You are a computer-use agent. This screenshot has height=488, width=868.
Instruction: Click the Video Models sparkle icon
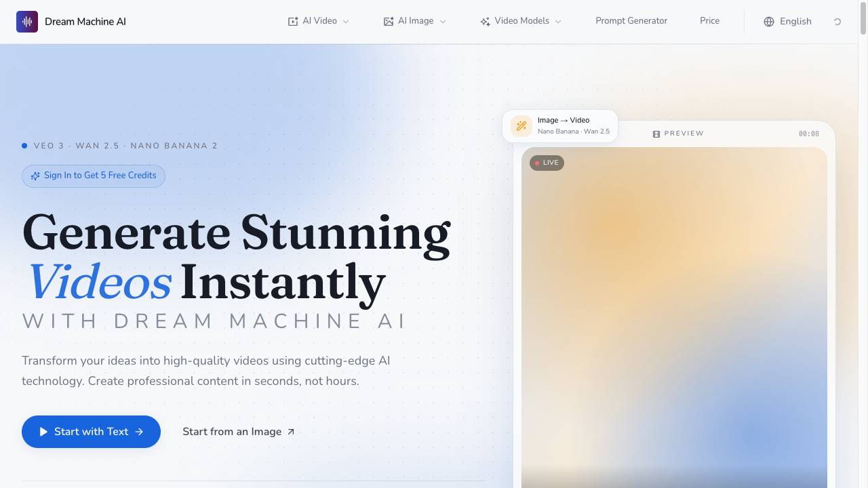click(485, 22)
